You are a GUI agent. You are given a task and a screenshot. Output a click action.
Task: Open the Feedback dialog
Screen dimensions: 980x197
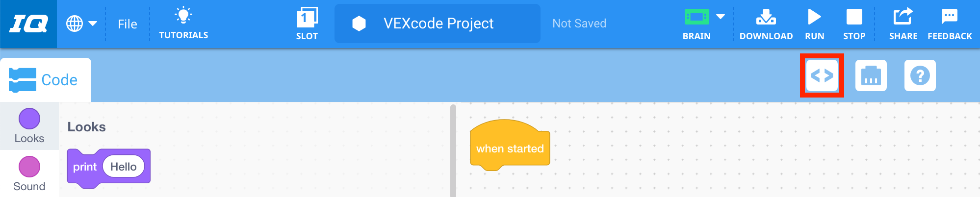pos(950,23)
